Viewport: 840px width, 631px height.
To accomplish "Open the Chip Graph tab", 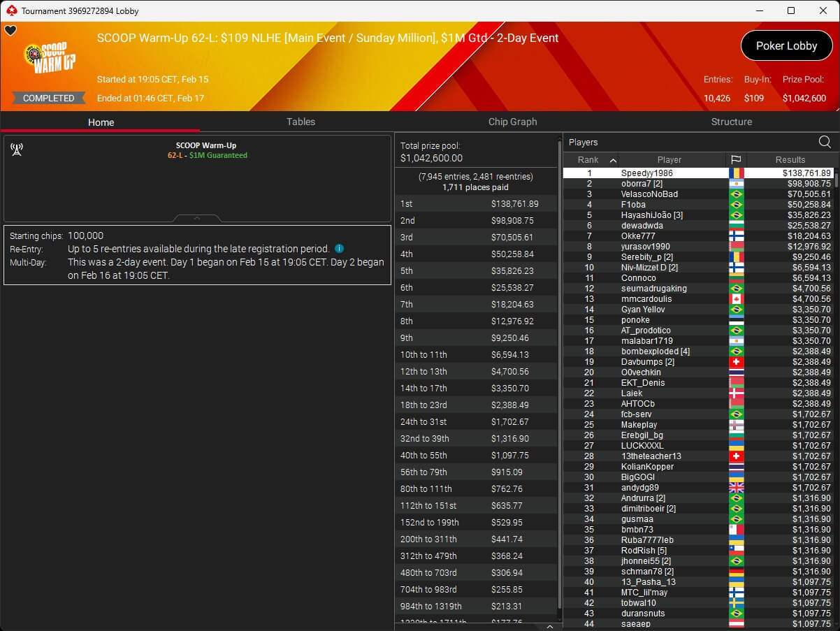I will [512, 122].
